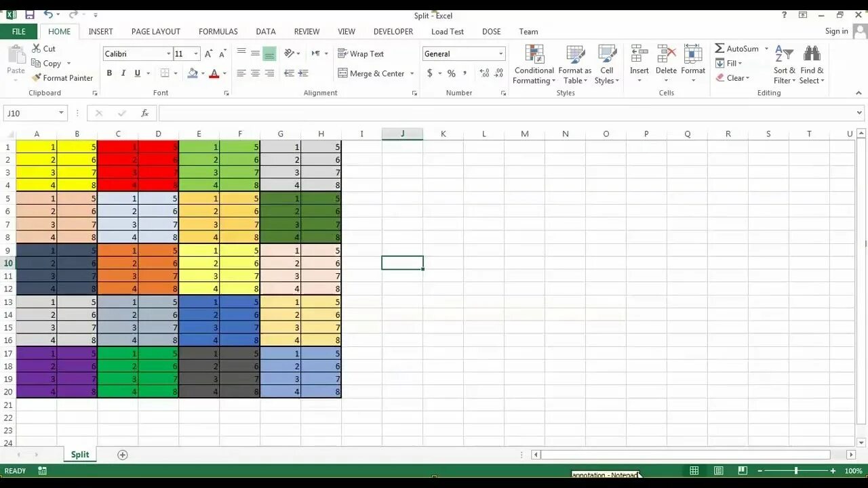The image size is (868, 488).
Task: Open the Merge & Center dropdown arrow
Action: (412, 73)
